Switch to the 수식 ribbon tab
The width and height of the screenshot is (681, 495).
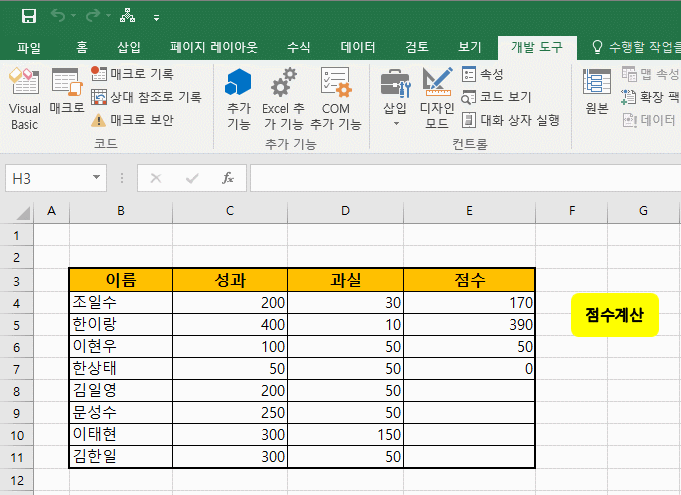[x=298, y=47]
